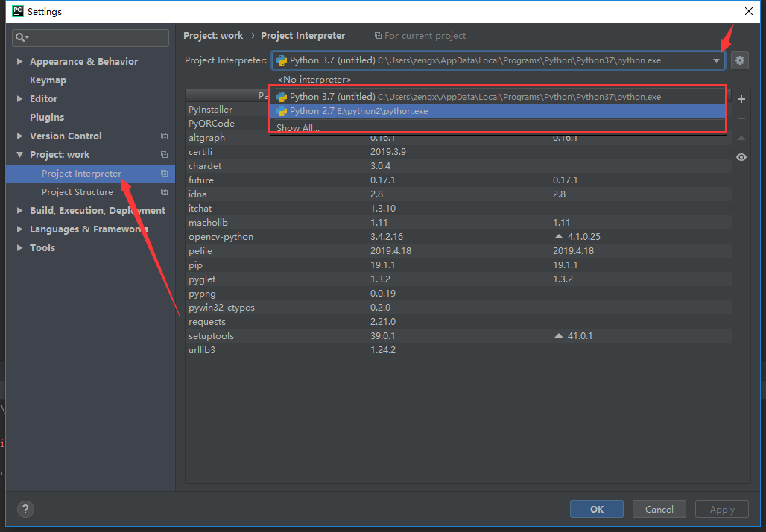Screen dimensions: 766x532
Task: Select the urllib3 package row
Action: (458, 350)
